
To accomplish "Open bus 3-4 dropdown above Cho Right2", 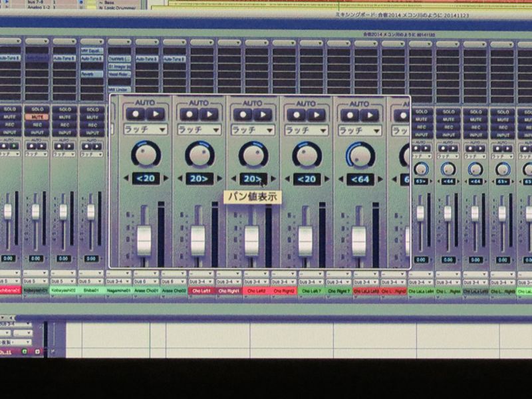I will click(284, 282).
